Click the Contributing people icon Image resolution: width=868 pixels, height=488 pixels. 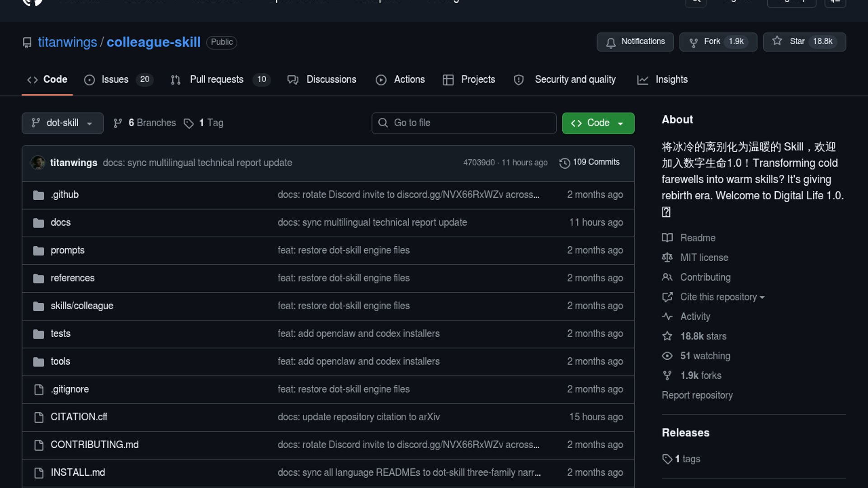coord(667,277)
